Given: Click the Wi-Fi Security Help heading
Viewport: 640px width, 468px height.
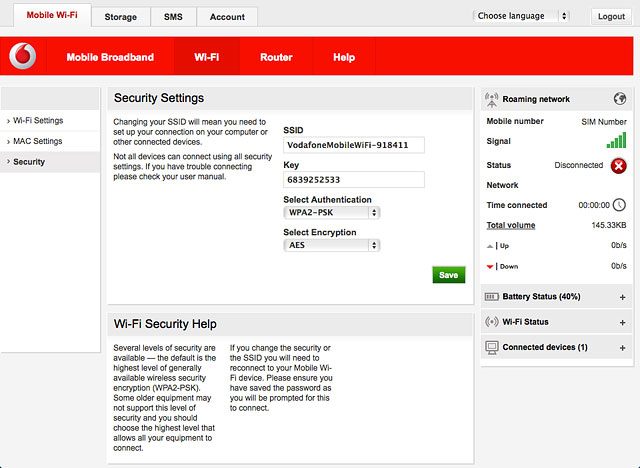Looking at the screenshot, I should click(165, 324).
